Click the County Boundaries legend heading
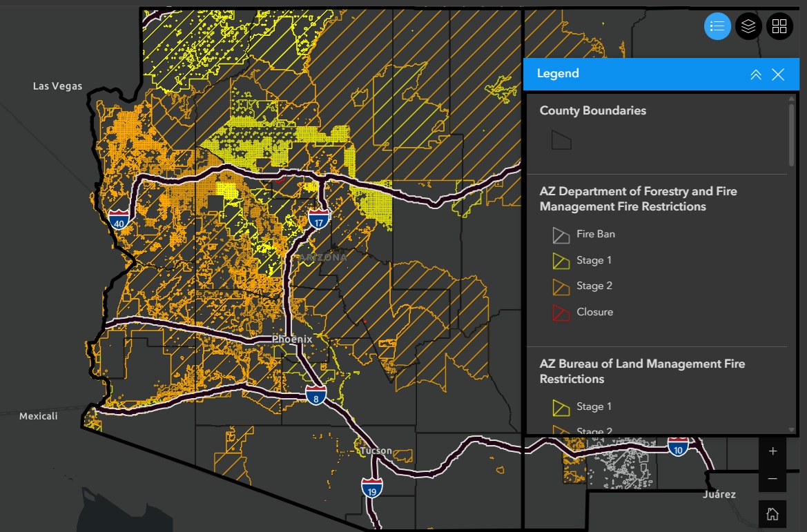Image resolution: width=807 pixels, height=532 pixels. tap(593, 110)
